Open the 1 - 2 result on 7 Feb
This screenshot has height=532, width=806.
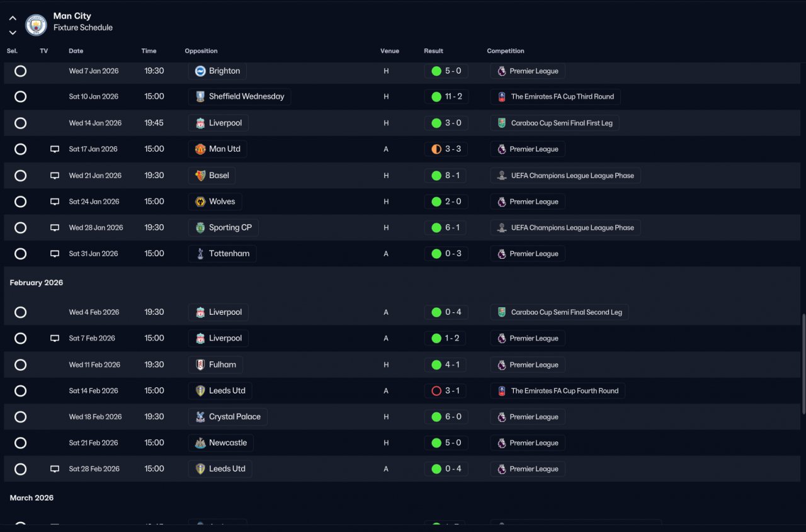pos(445,338)
